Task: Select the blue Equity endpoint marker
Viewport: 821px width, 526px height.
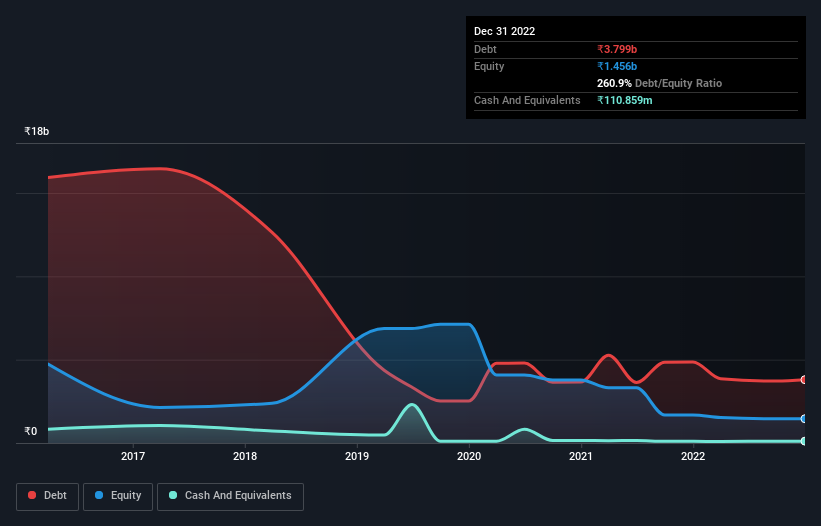Action: coord(804,419)
